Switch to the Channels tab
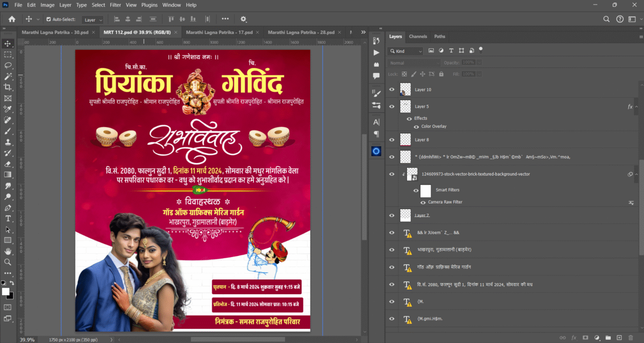Viewport: 644px width, 343px height. coord(418,36)
